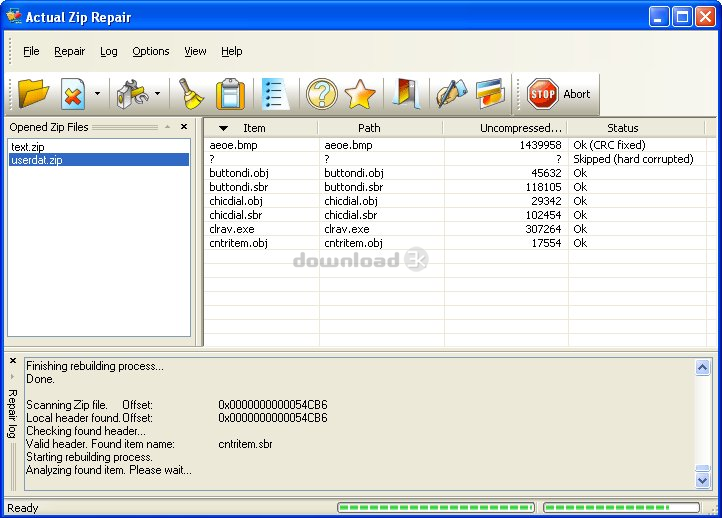Click the 307264 size value
Viewport: 722px width, 518px height.
point(543,229)
